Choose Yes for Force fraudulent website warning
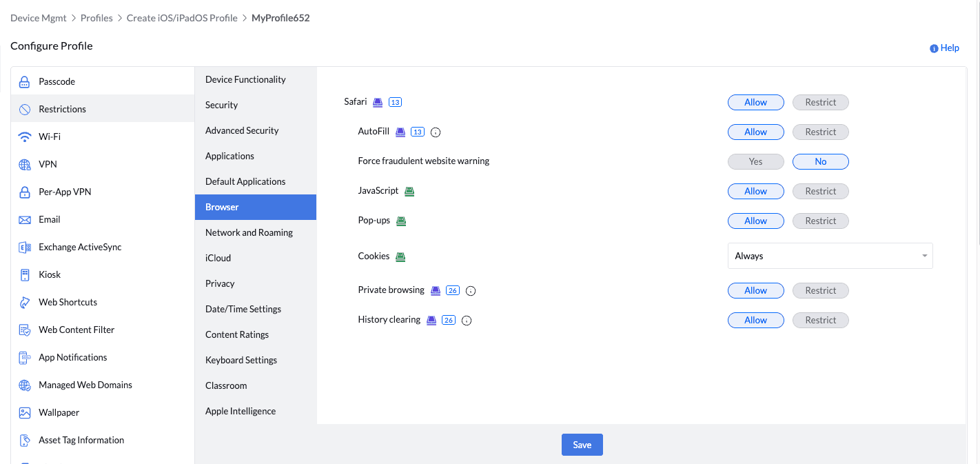Screen dimensions: 980x464 pos(756,161)
